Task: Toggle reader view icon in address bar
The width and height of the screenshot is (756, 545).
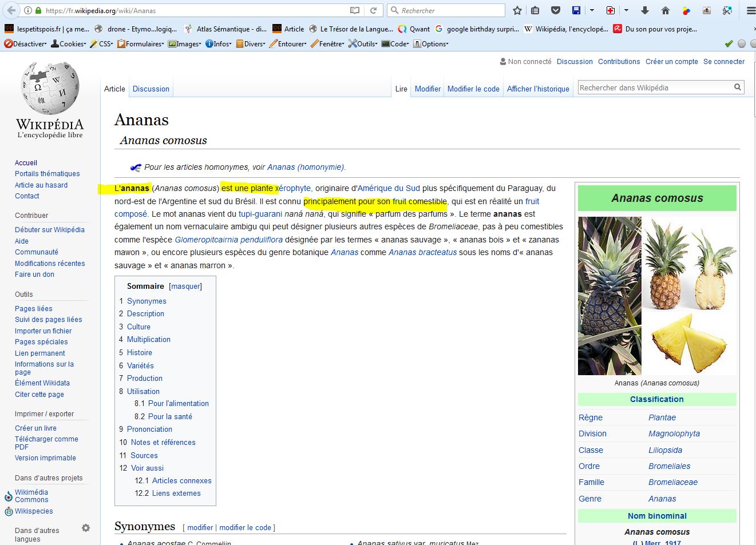Action: pyautogui.click(x=355, y=10)
